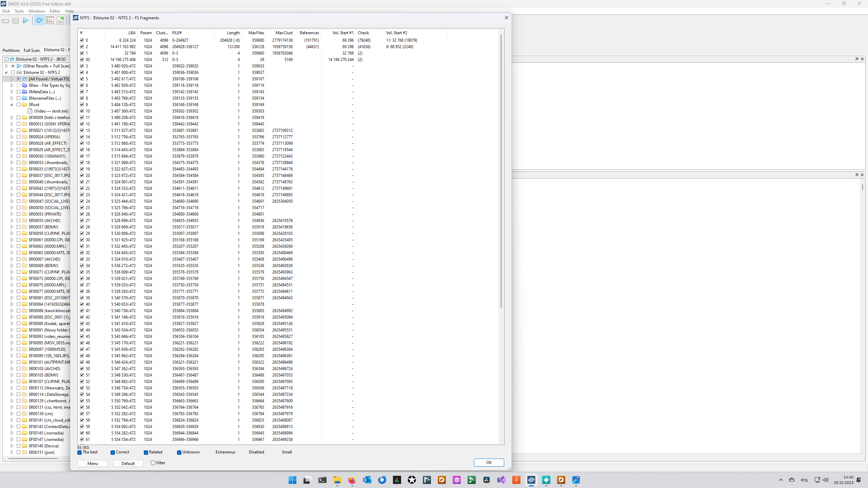Collapse the $Volume 02 - NTFS 2 node
The height and width of the screenshot is (488, 868).
[6, 73]
